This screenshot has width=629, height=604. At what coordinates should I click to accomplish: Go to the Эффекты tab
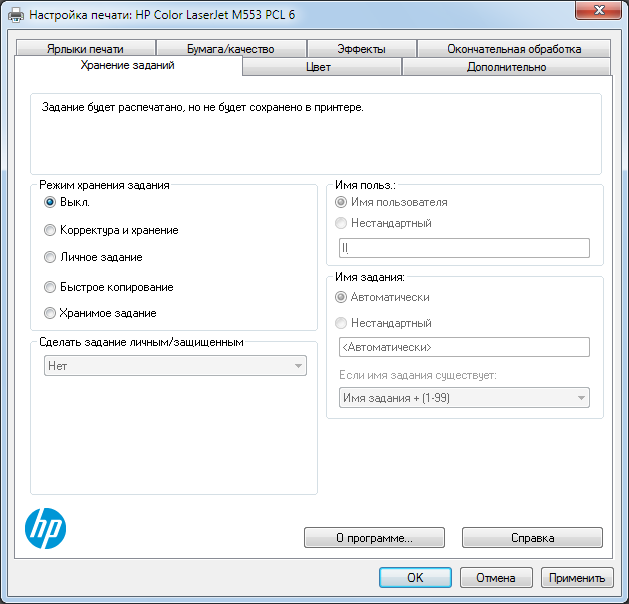361,49
